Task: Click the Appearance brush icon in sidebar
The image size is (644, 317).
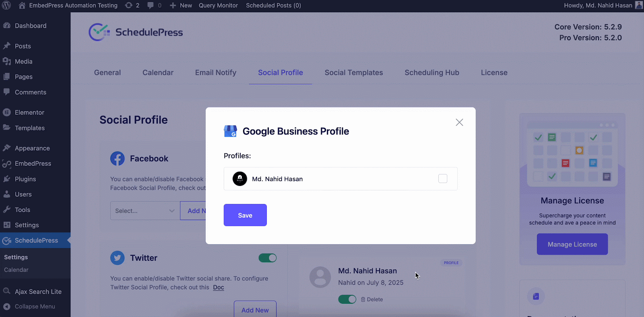Action: click(7, 148)
